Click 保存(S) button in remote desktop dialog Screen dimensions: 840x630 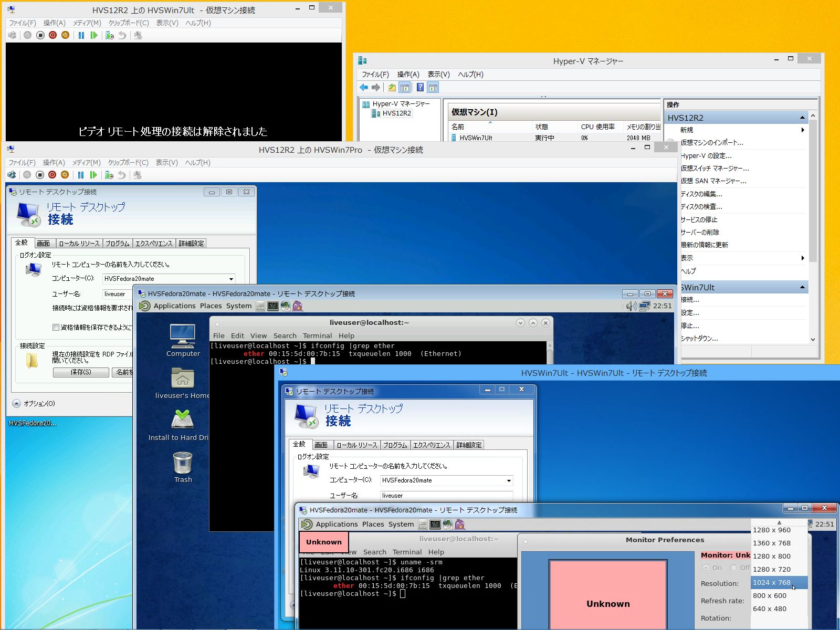pyautogui.click(x=81, y=372)
